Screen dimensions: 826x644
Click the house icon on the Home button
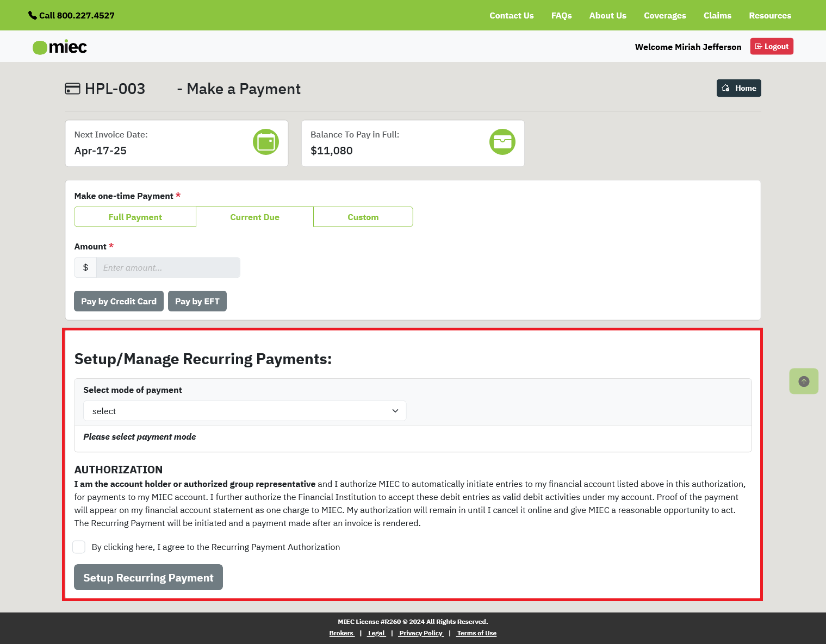tap(725, 87)
